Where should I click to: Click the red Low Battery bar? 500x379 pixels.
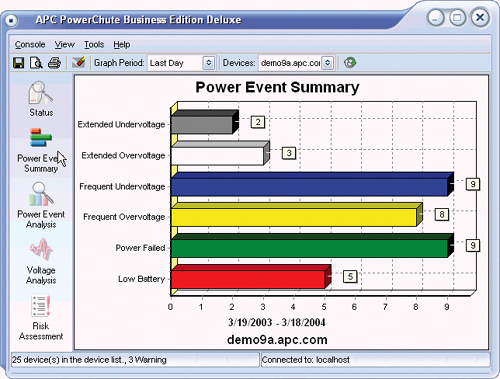248,279
